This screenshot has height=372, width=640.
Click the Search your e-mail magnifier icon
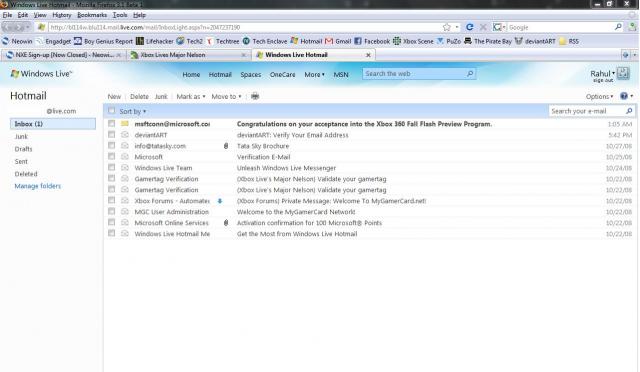[x=629, y=111]
